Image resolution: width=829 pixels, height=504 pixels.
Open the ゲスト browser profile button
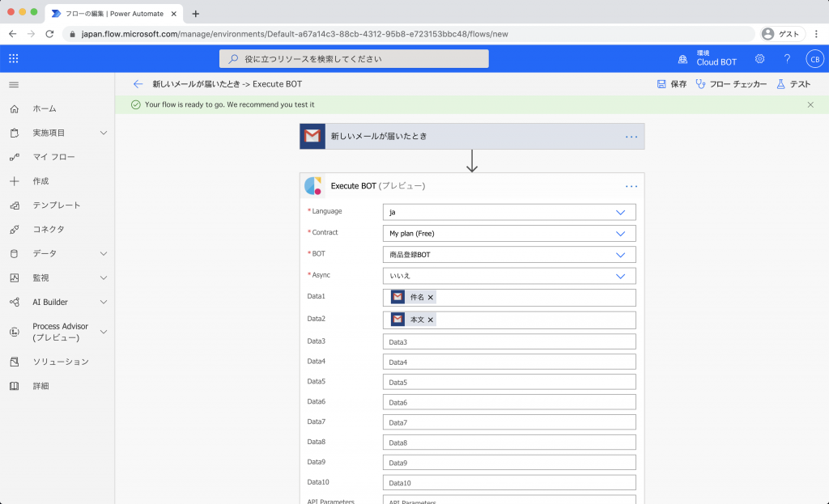point(783,34)
